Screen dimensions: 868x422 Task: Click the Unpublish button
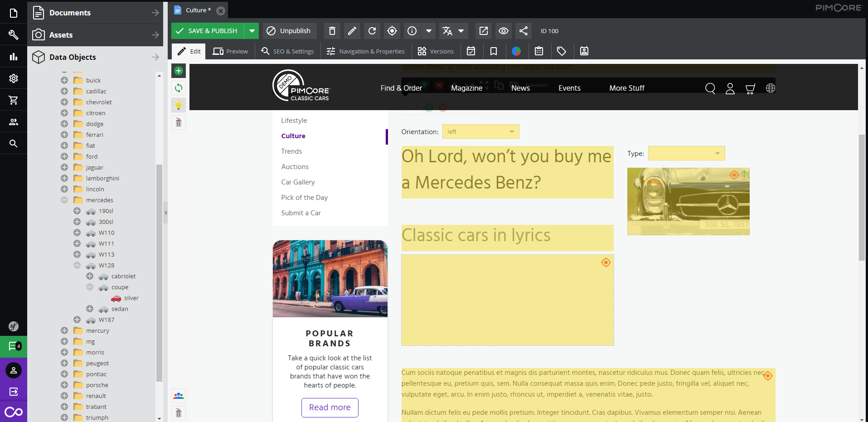[x=289, y=31]
